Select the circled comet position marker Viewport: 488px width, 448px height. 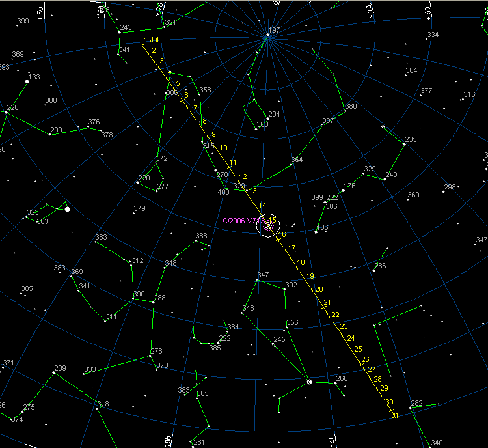click(x=268, y=225)
